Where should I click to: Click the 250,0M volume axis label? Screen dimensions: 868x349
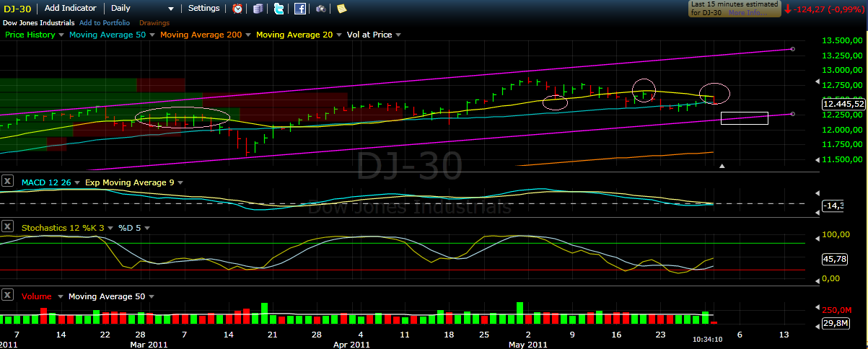tap(837, 312)
